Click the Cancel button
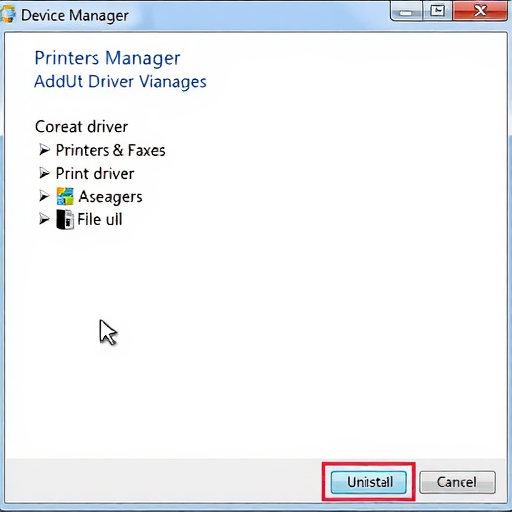 point(457,482)
